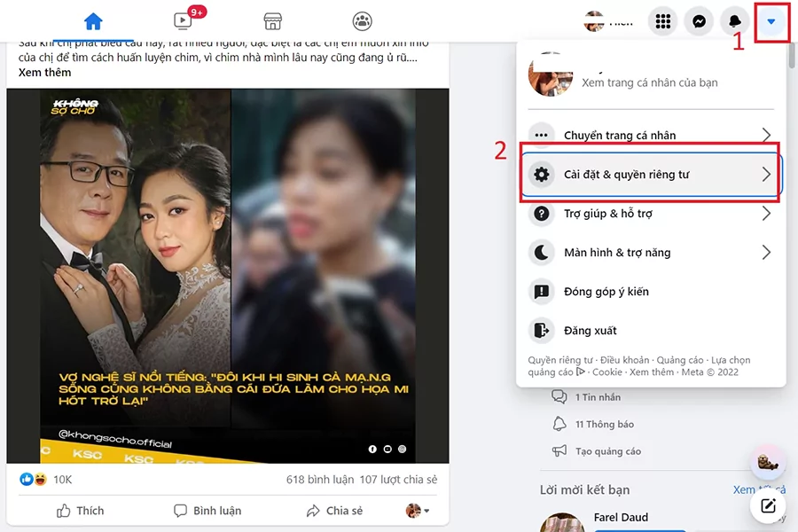Open 'Cookie' footer link
This screenshot has width=798, height=532.
click(x=607, y=372)
